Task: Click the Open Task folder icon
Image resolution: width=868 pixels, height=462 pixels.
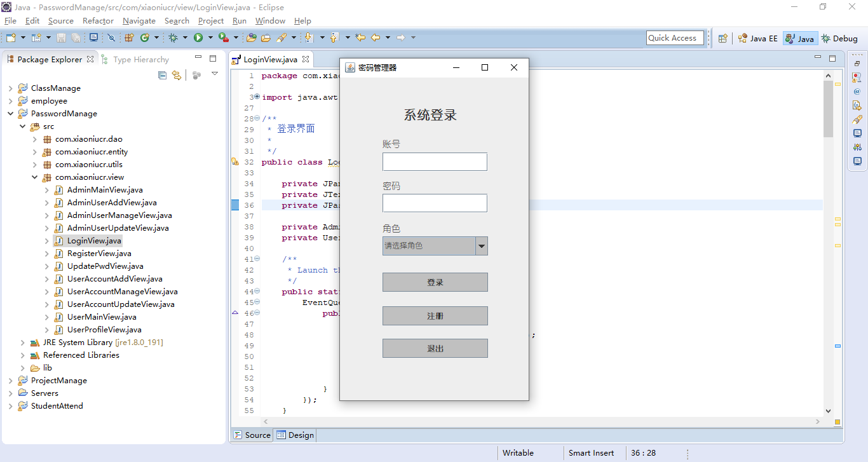Action: [266, 37]
